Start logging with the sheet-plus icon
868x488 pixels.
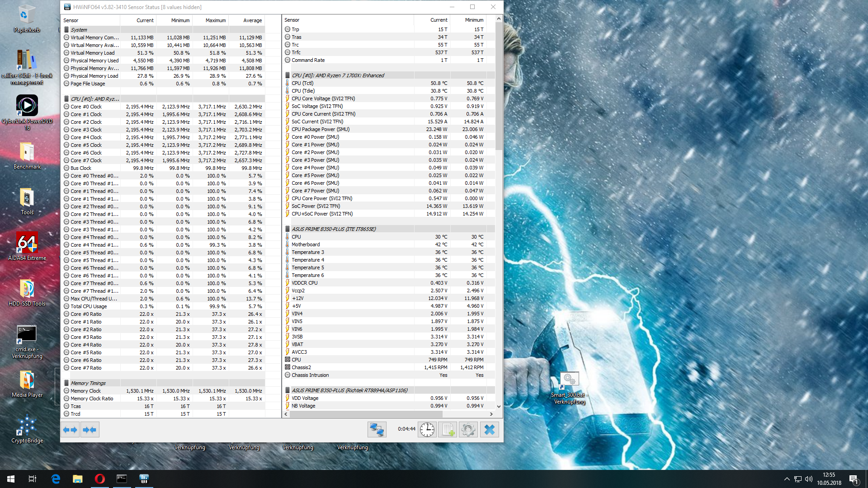[448, 429]
